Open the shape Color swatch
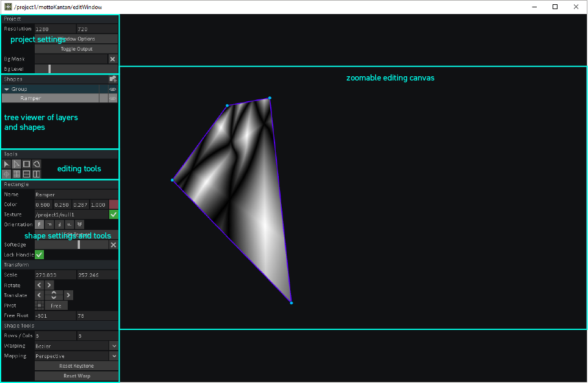The image size is (588, 383). [113, 204]
